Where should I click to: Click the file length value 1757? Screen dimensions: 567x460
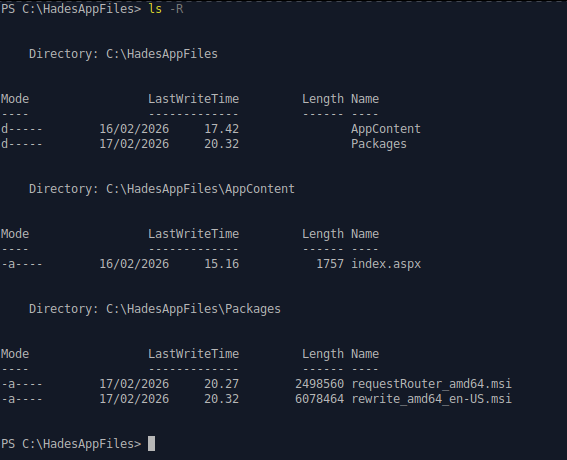click(x=330, y=264)
